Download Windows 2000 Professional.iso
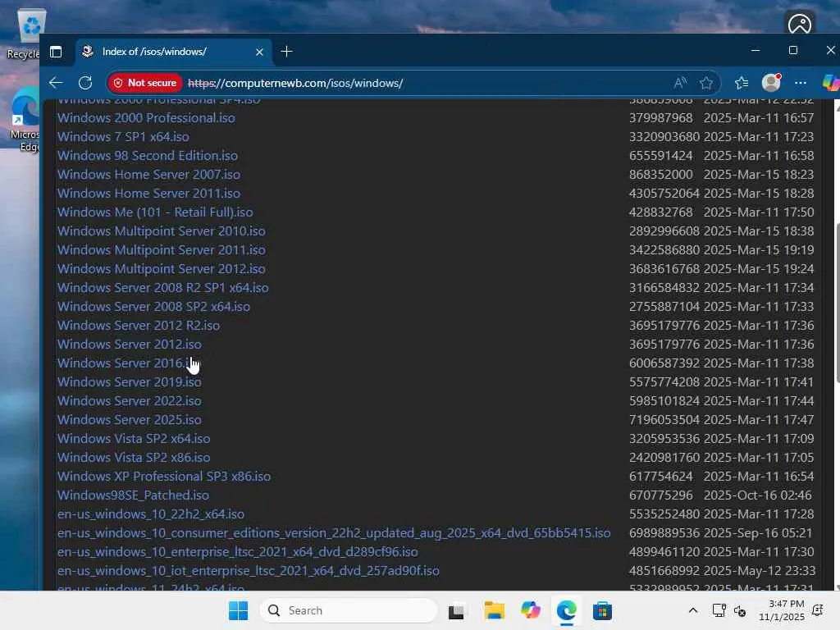 point(146,118)
